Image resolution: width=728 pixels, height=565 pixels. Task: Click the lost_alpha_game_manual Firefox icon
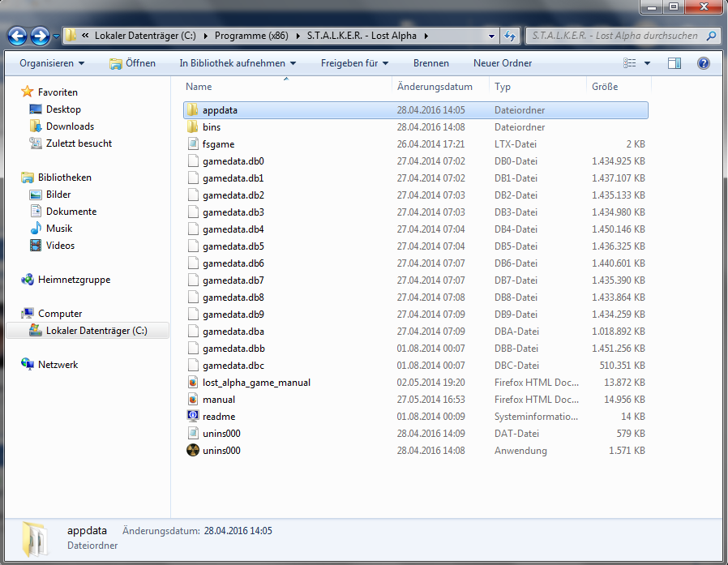pyautogui.click(x=193, y=383)
